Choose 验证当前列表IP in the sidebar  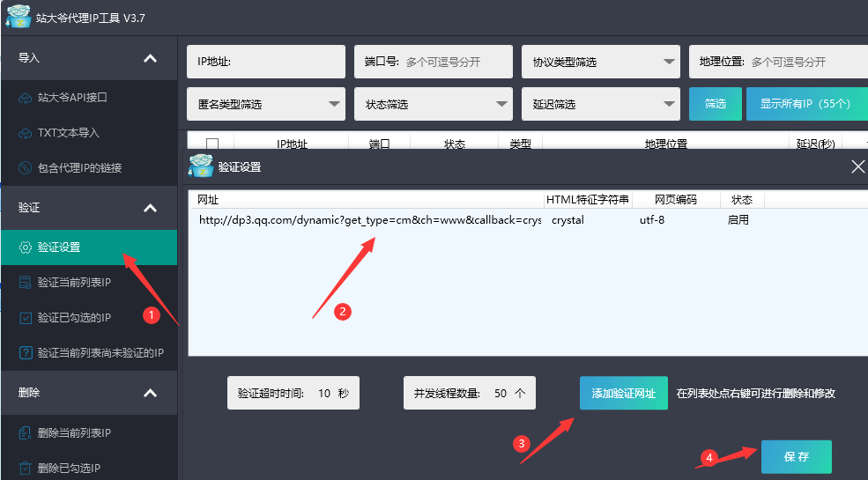tap(89, 283)
